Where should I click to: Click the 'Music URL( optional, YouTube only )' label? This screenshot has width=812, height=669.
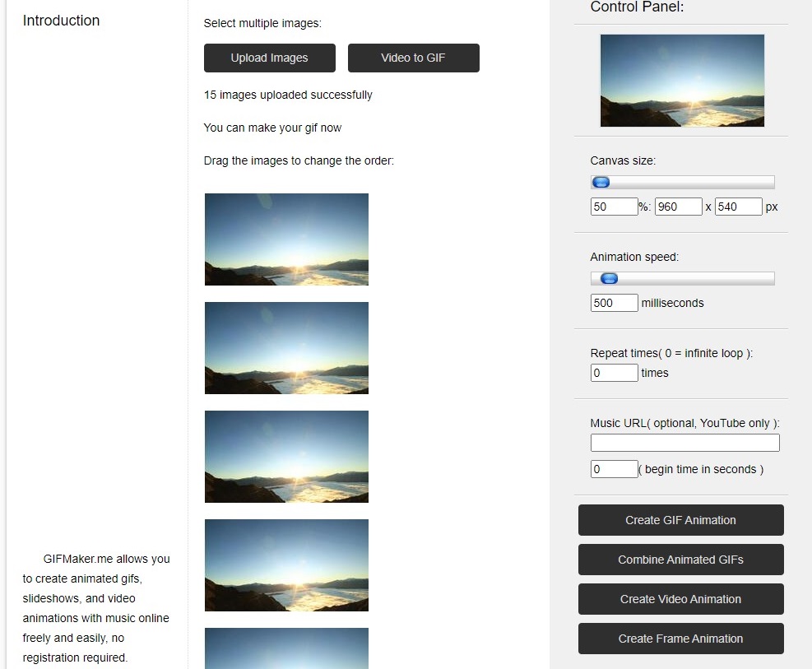click(x=684, y=423)
